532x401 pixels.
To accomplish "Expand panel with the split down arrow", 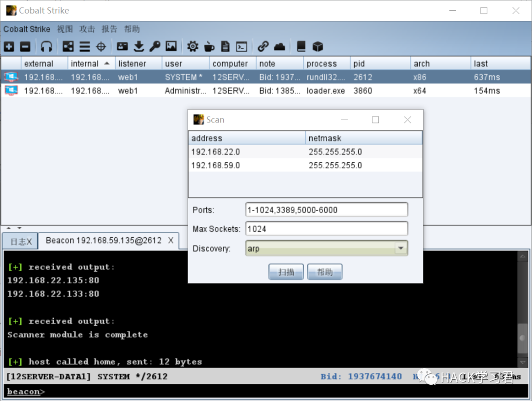I will (x=19, y=228).
